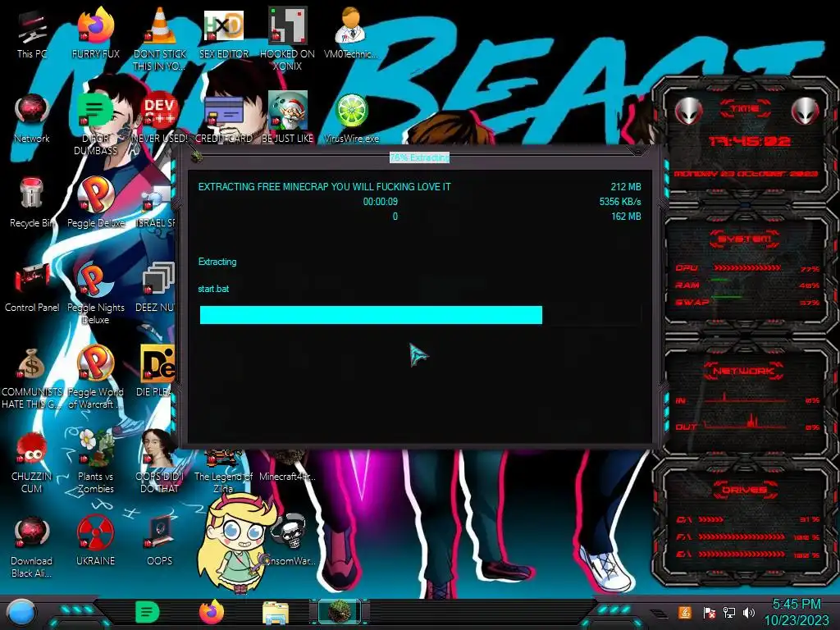The width and height of the screenshot is (840, 630).
Task: Click the RAM usage row in the SYSTEM widget
Action: (746, 285)
